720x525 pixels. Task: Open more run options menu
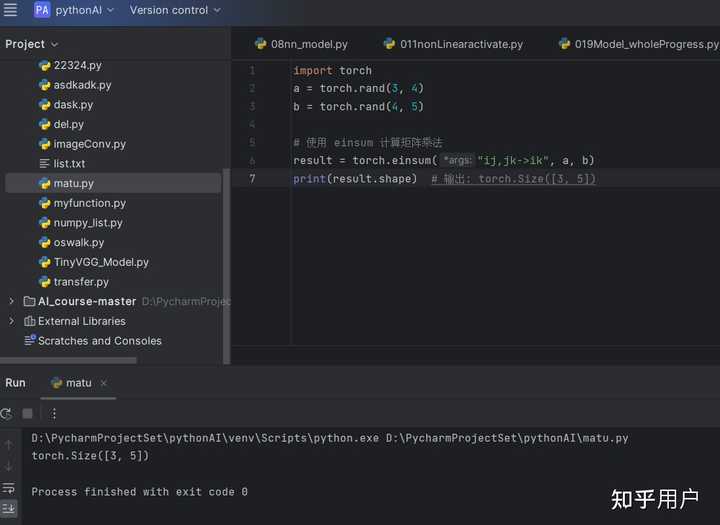pos(54,413)
